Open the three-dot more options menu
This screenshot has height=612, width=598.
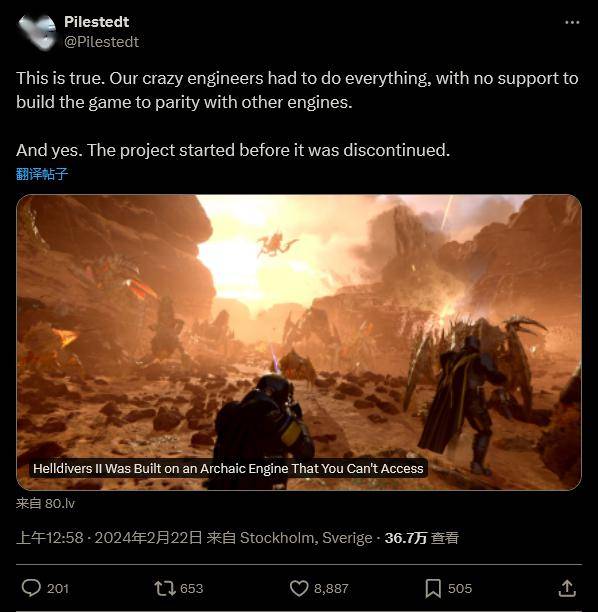coord(572,23)
